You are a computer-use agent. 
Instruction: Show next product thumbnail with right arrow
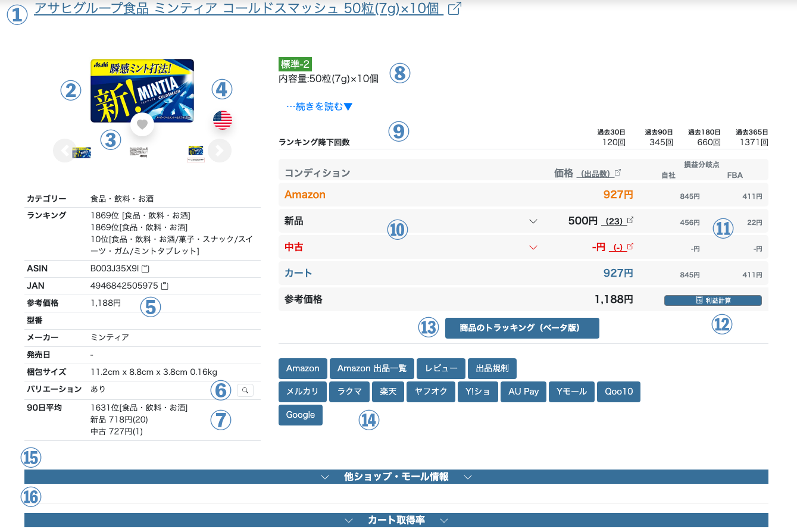[219, 151]
